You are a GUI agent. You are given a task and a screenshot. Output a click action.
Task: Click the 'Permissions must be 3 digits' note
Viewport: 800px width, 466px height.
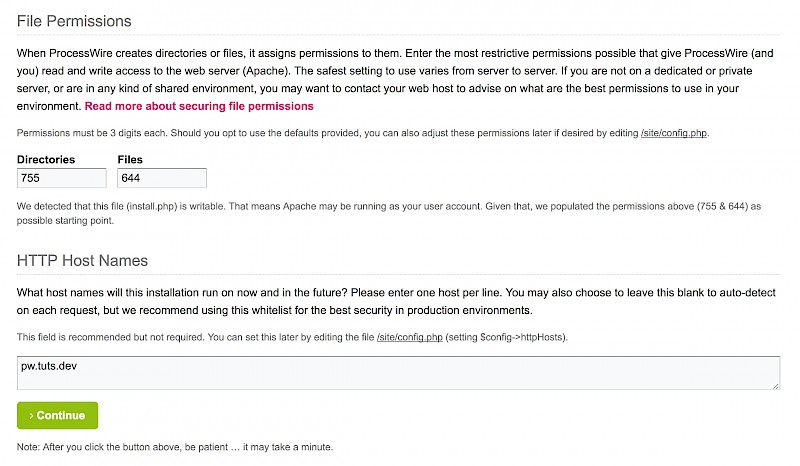coord(300,133)
